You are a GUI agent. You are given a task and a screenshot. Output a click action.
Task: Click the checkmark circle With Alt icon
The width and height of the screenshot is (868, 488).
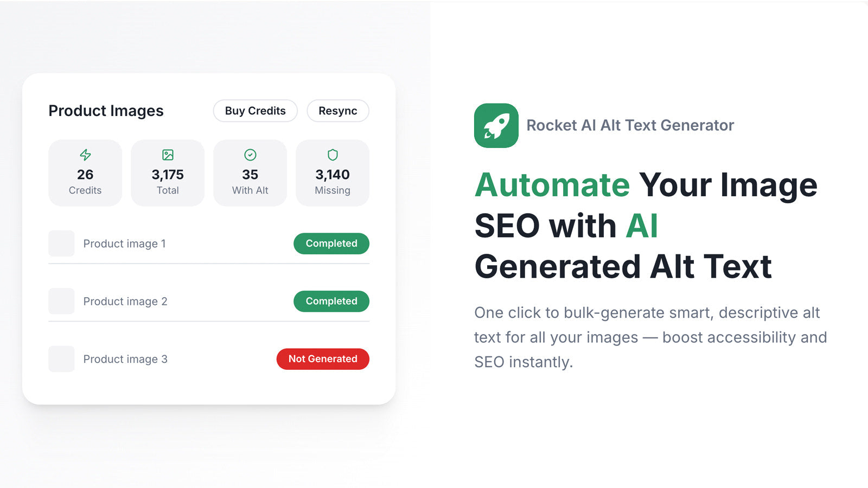[250, 155]
